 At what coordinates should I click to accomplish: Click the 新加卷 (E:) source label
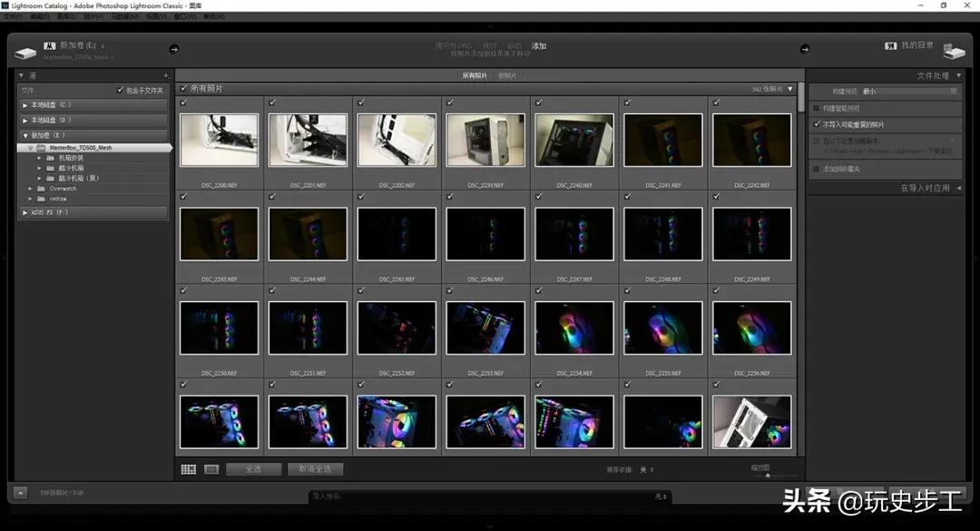point(78,45)
